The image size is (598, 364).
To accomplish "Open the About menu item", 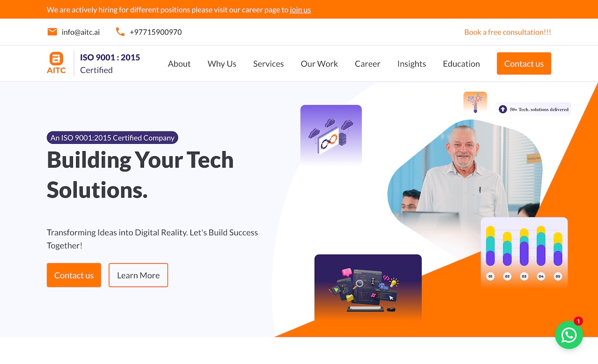I will tap(179, 63).
